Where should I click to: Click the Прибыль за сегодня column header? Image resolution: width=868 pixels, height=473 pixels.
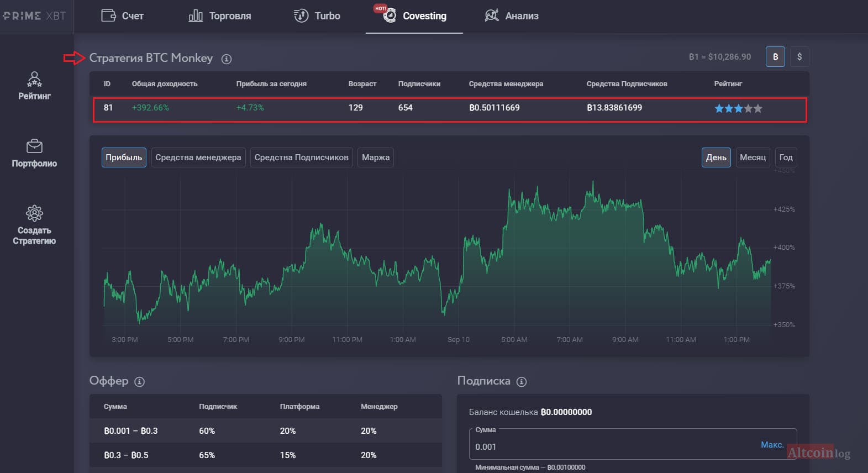pyautogui.click(x=271, y=84)
